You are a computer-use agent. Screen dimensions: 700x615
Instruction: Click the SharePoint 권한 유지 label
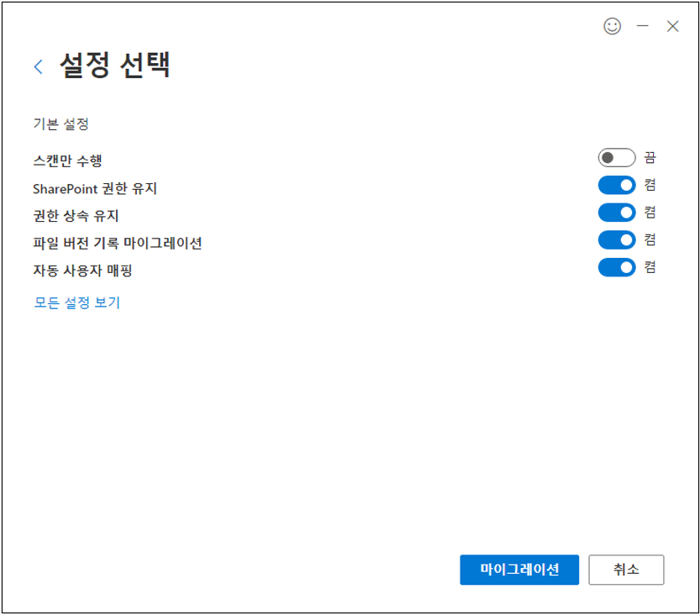point(95,189)
